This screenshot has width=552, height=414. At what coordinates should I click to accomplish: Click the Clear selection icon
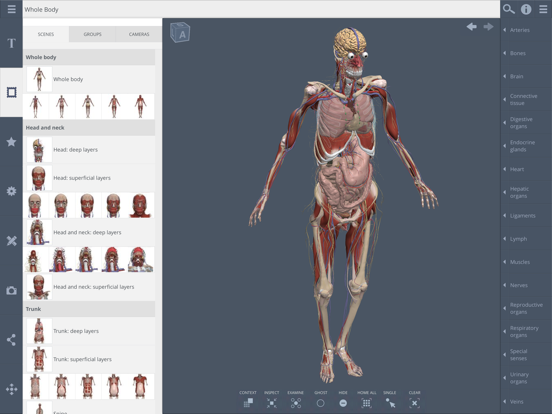pos(414,403)
